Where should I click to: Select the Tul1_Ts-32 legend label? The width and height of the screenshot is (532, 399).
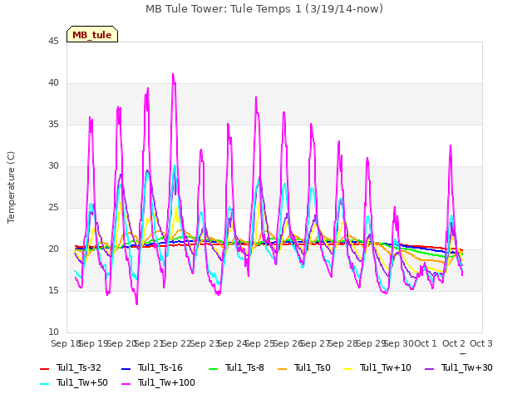click(79, 367)
